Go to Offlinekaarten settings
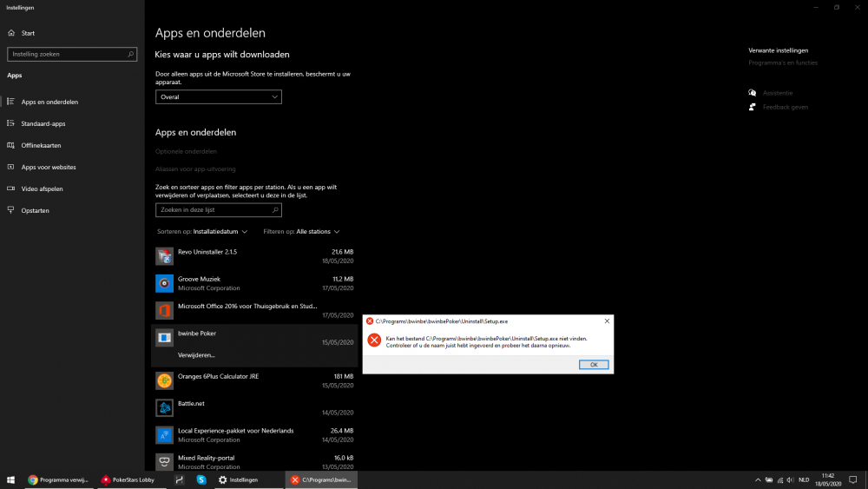Image resolution: width=868 pixels, height=489 pixels. [x=41, y=145]
